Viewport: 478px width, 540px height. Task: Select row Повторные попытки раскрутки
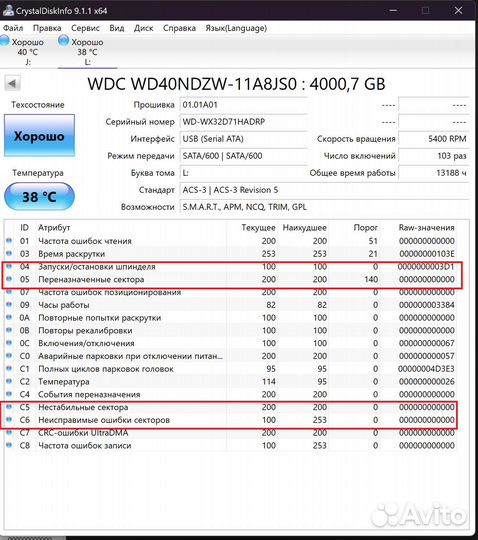[x=231, y=318]
